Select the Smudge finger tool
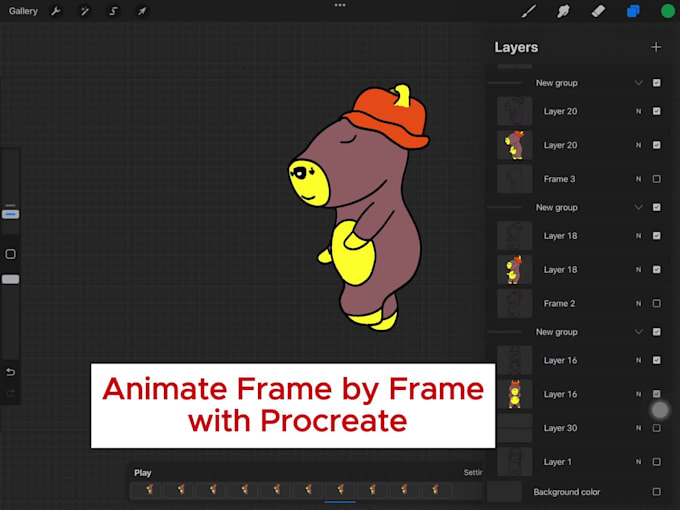Screen dimensions: 680x510 563,11
